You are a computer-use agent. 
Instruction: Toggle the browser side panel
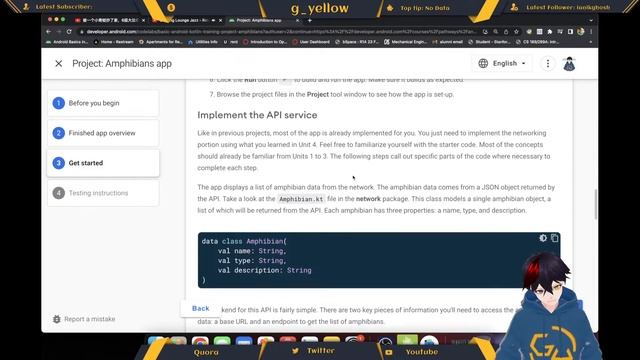click(x=570, y=31)
